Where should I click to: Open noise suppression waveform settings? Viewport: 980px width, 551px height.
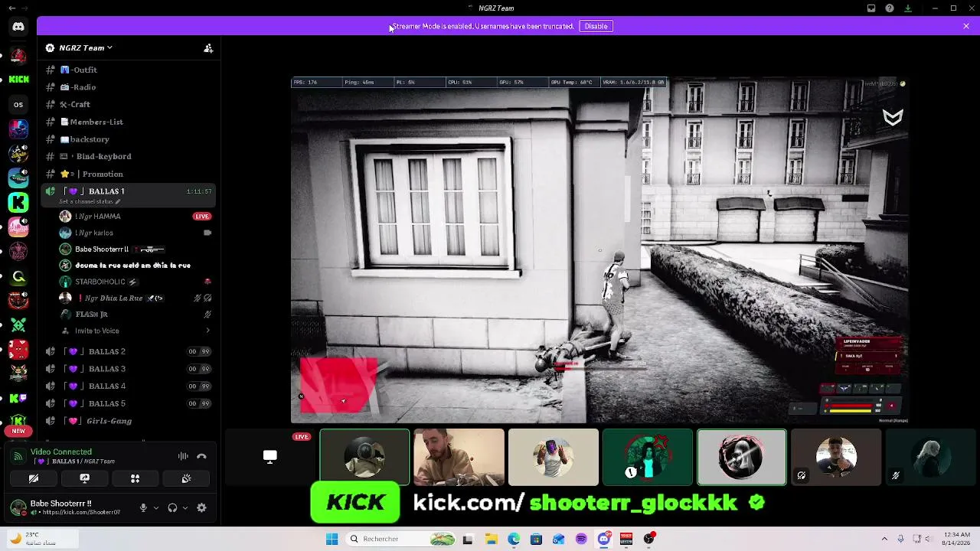[x=183, y=456]
